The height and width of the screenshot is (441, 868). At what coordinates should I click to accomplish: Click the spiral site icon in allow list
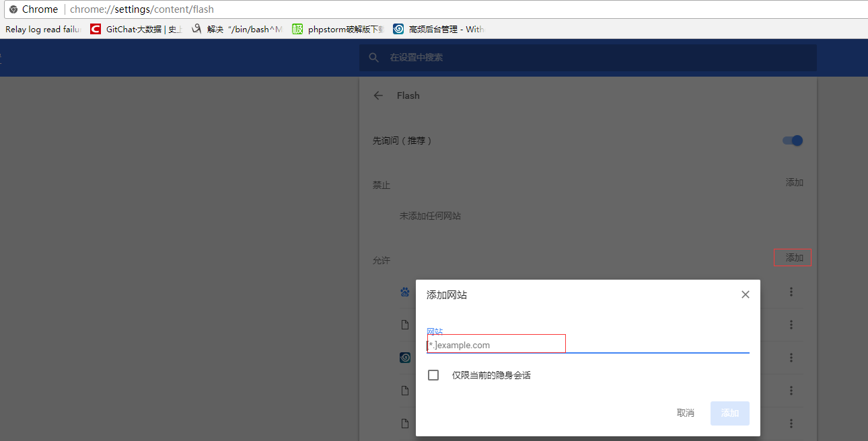[x=405, y=358]
